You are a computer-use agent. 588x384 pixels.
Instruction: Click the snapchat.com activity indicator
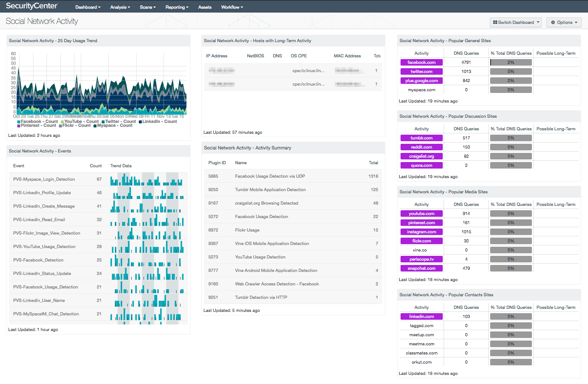pos(421,268)
